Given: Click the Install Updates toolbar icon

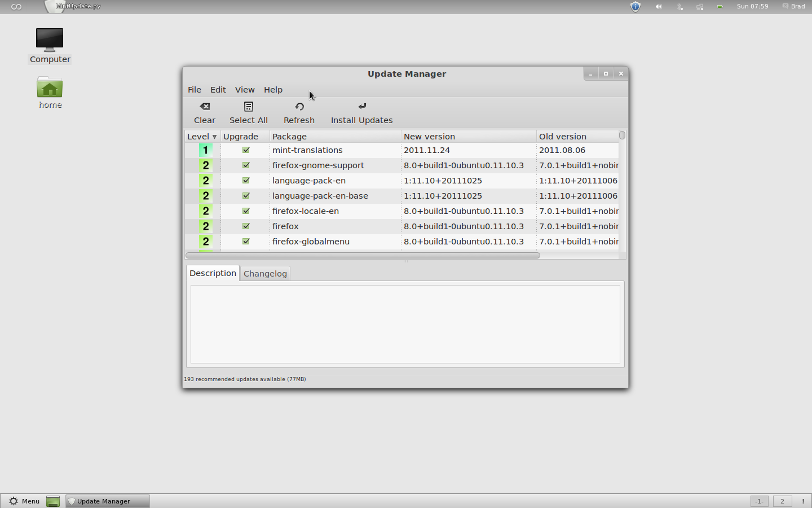Looking at the screenshot, I should click(x=362, y=106).
